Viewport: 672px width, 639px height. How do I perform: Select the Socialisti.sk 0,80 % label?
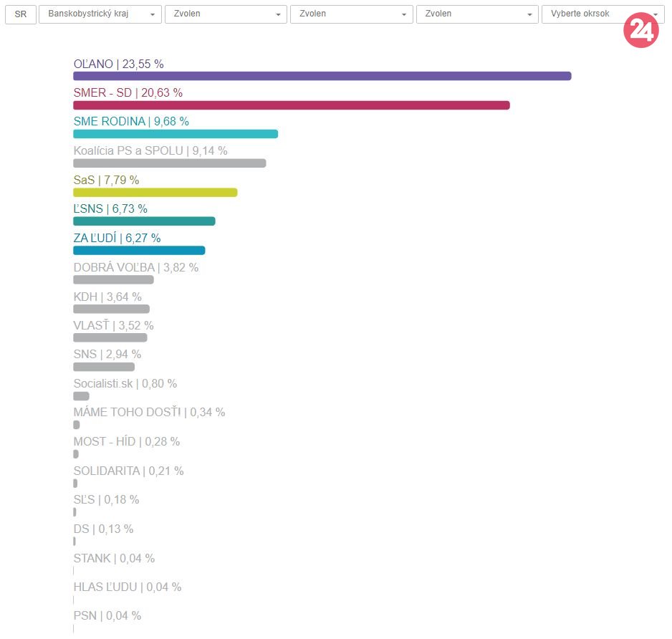(x=125, y=383)
